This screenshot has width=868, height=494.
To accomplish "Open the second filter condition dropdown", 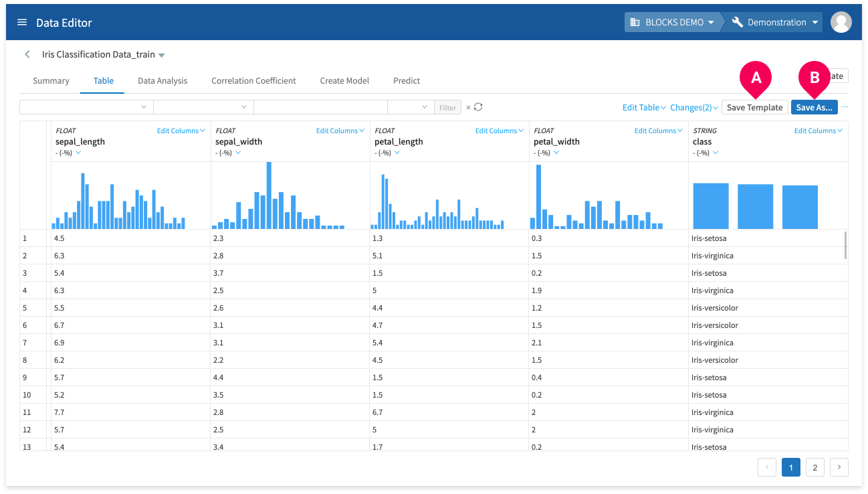I will pos(203,107).
